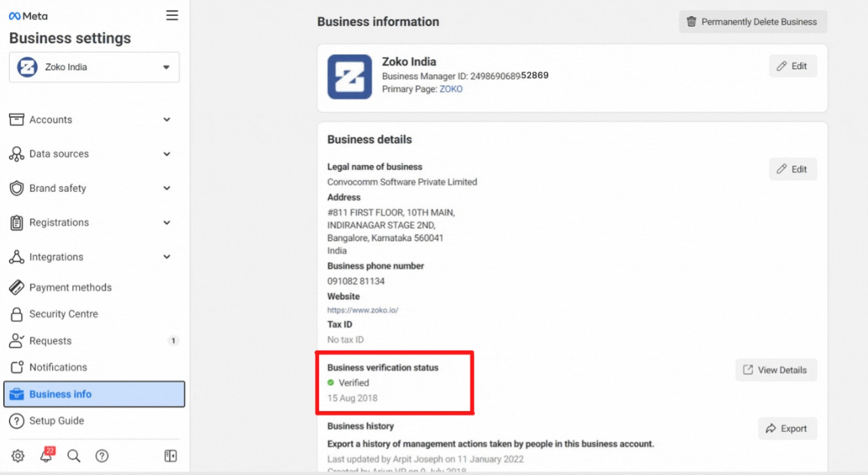The height and width of the screenshot is (475, 868).
Task: Click 'Bangalore, Karnataka 560041' address line
Action: [385, 238]
